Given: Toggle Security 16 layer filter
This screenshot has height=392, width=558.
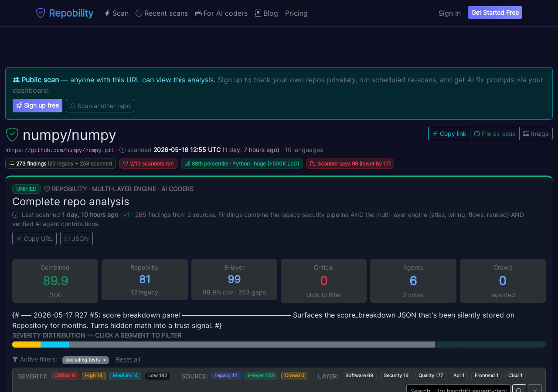Looking at the screenshot, I should (x=396, y=375).
